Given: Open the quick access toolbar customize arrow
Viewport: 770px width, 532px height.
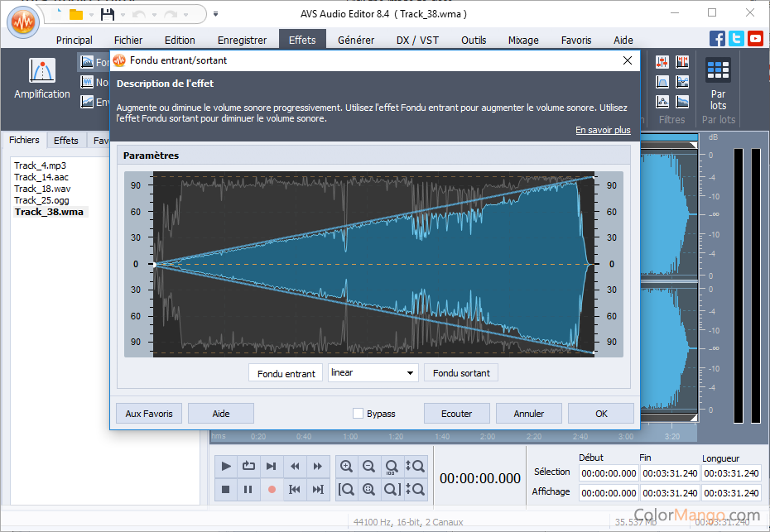Looking at the screenshot, I should [x=216, y=14].
